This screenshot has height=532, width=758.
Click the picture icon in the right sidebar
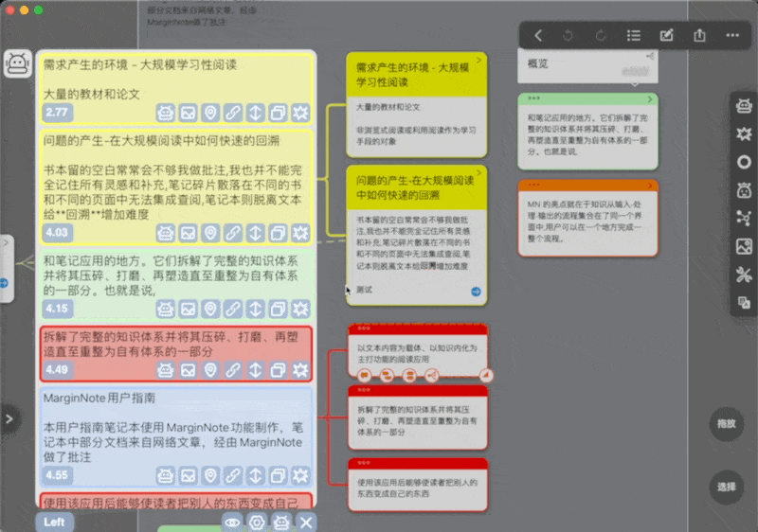(744, 247)
